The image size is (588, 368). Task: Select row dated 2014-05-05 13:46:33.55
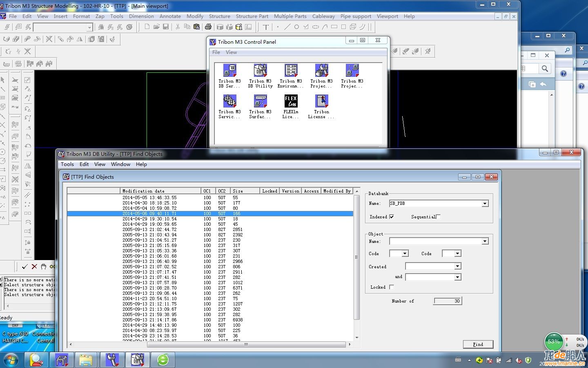210,197
